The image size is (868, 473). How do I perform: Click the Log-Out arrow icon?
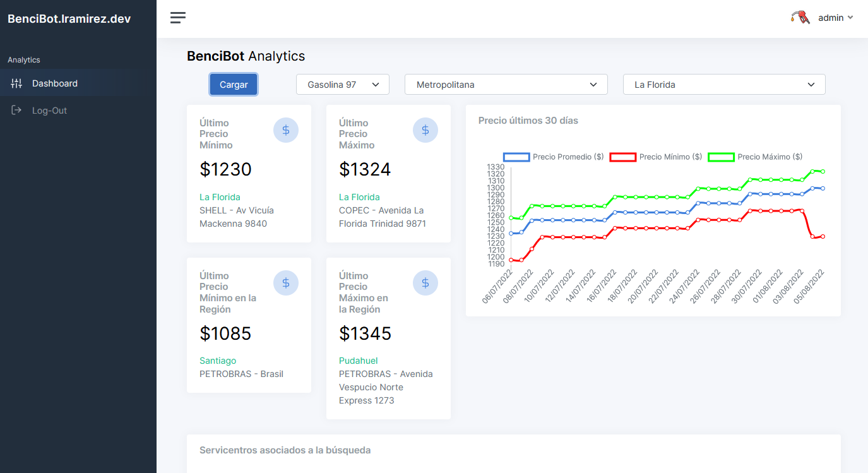click(16, 110)
